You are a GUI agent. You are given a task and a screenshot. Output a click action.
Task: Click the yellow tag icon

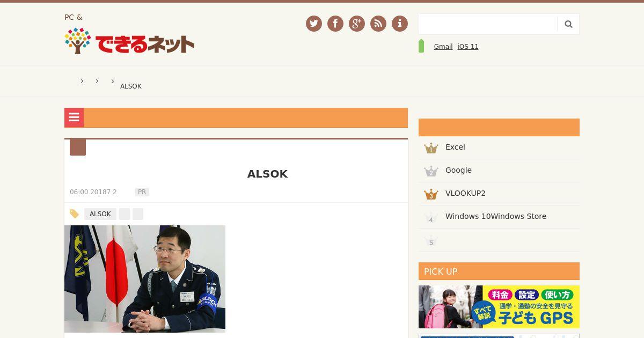tap(74, 214)
